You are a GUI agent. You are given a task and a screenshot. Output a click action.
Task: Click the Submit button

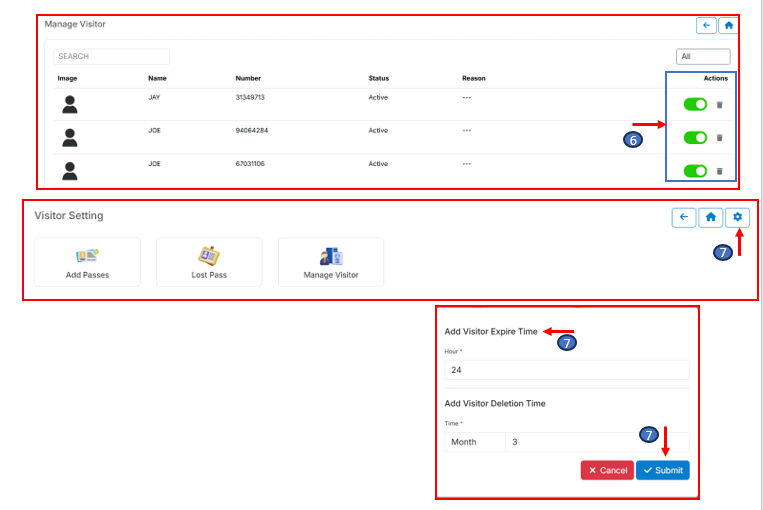[x=662, y=470]
